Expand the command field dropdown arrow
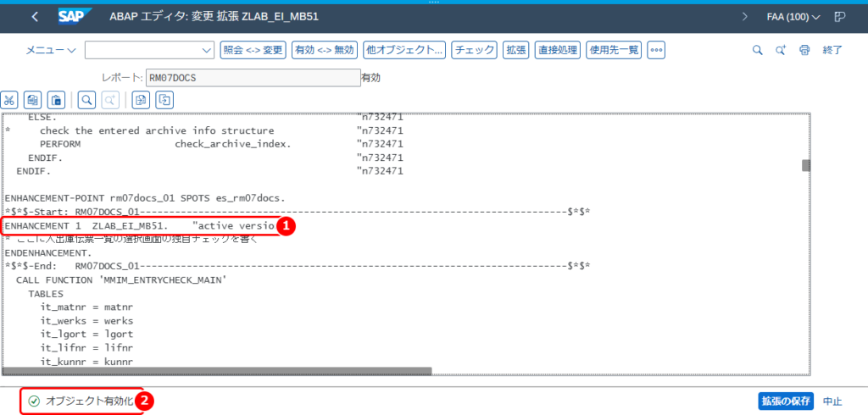The image size is (868, 415). click(208, 50)
